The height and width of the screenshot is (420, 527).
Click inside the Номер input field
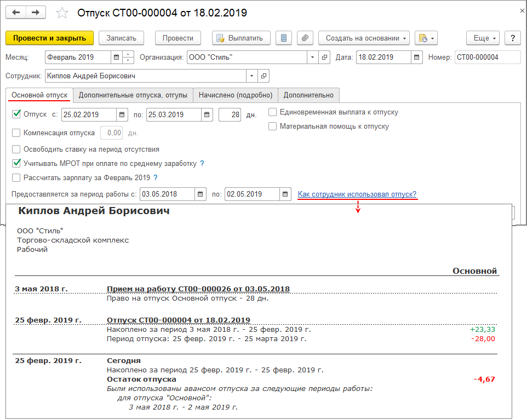489,56
